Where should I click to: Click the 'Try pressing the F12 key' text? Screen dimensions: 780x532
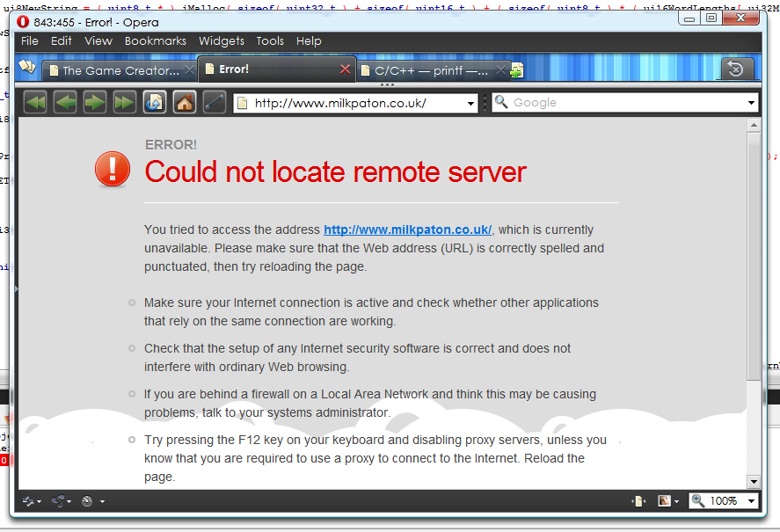(375, 458)
